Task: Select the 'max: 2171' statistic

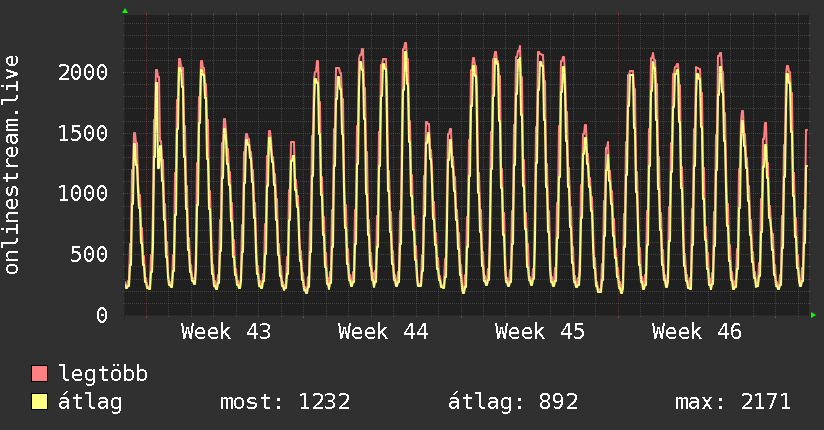Action: point(733,402)
